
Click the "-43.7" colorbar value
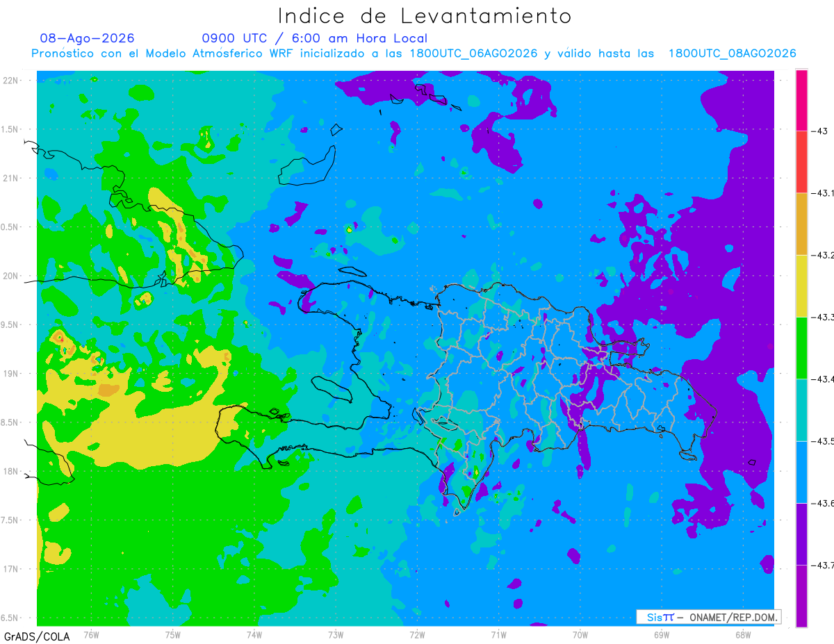(x=822, y=565)
